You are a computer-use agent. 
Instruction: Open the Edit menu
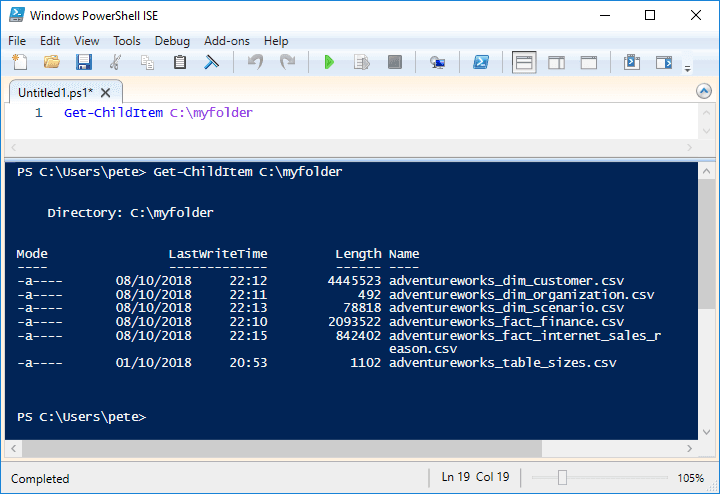50,41
